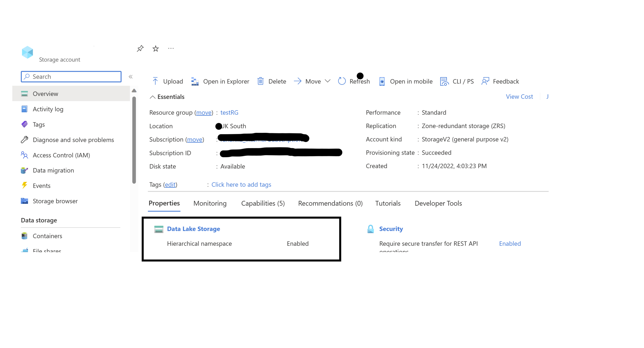Click the Data migration icon
This screenshot has height=348, width=644.
24,170
